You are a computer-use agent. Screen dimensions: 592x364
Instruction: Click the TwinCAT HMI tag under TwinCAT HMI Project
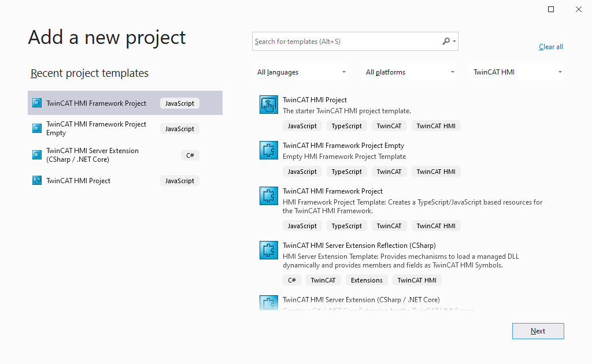(436, 126)
